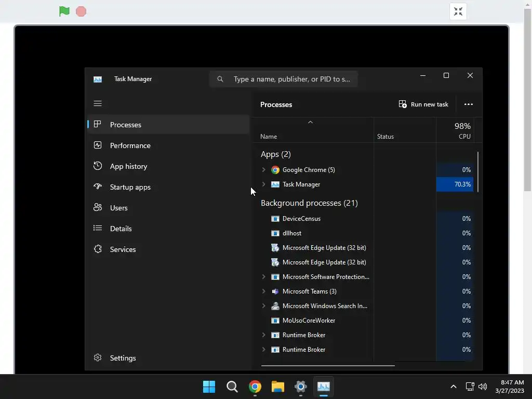Click the red stop circle icon
Image resolution: width=532 pixels, height=399 pixels.
[81, 11]
